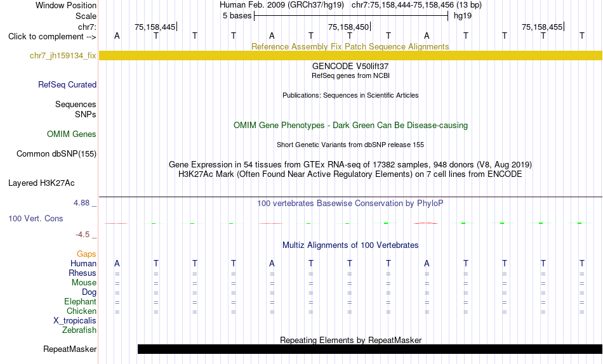Image resolution: width=603 pixels, height=364 pixels.
Task: Select the yellow fix patch alignment bar
Action: coord(350,55)
